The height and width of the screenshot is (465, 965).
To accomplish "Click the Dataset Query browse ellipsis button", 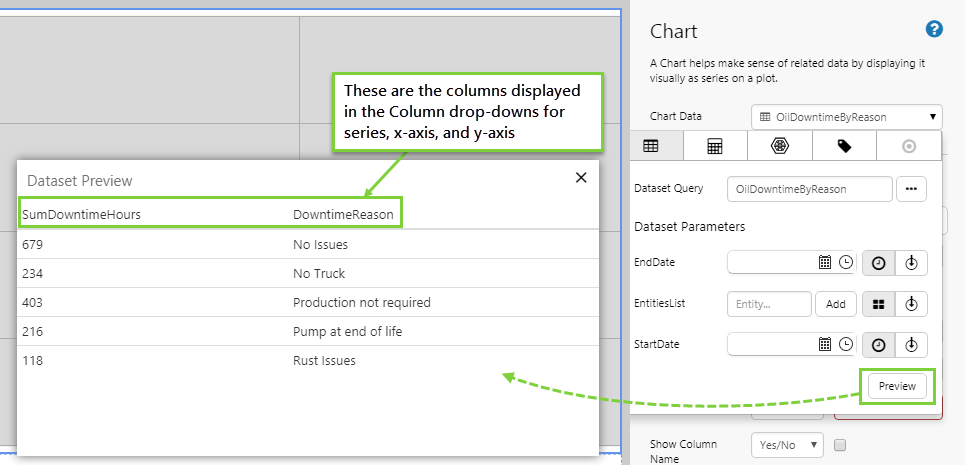I will pos(911,188).
